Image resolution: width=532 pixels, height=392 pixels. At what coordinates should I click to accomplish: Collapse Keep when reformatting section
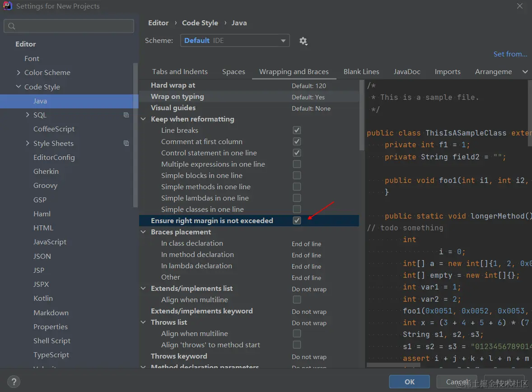coord(144,119)
